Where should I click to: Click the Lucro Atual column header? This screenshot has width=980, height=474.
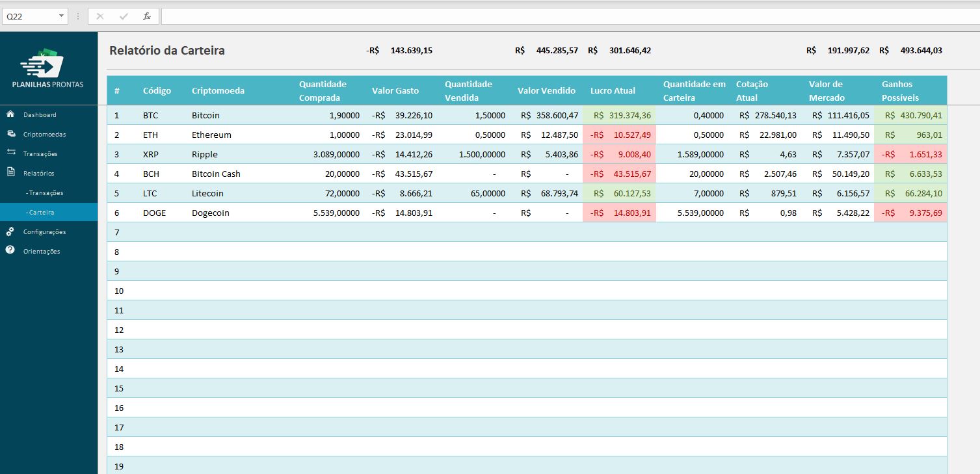pyautogui.click(x=612, y=90)
